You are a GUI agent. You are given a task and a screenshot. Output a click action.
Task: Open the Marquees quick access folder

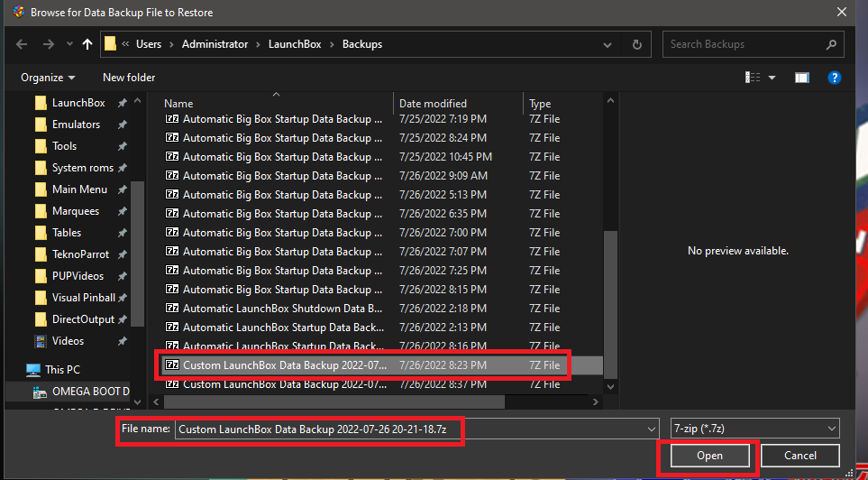[x=76, y=210]
